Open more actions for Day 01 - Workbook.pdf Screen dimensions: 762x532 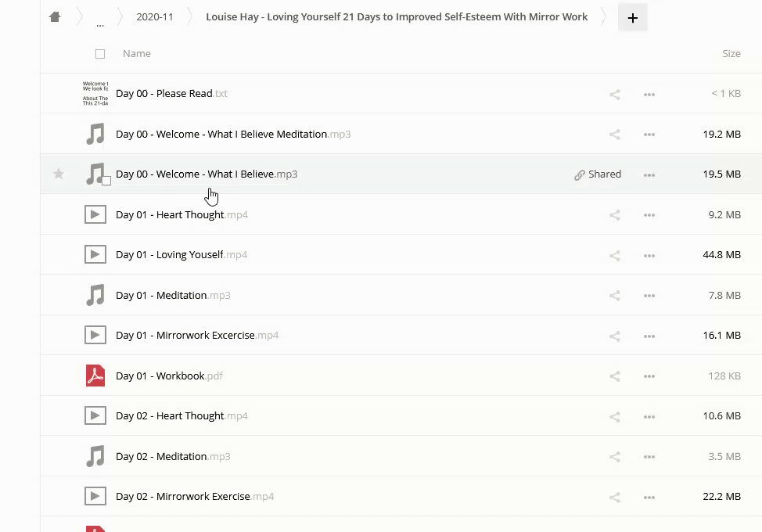[x=649, y=376]
